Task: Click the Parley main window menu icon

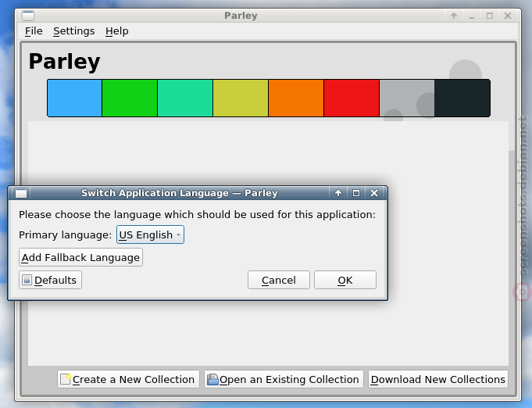Action: [x=28, y=16]
